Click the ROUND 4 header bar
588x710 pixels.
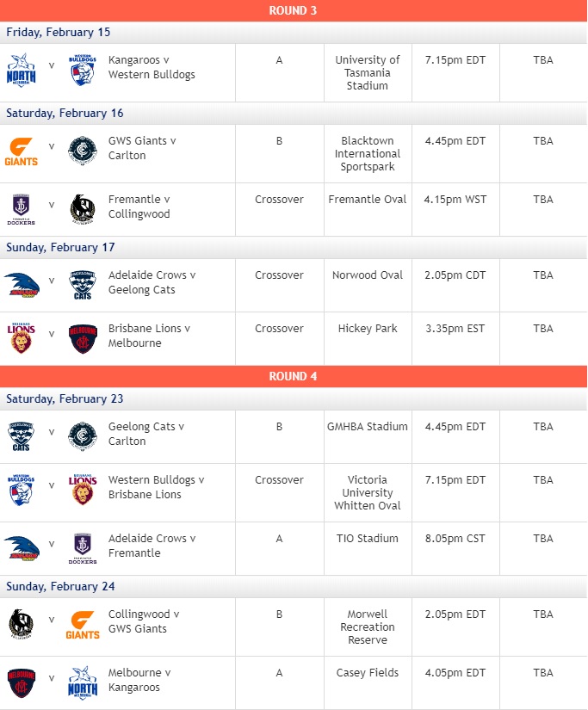coord(294,376)
